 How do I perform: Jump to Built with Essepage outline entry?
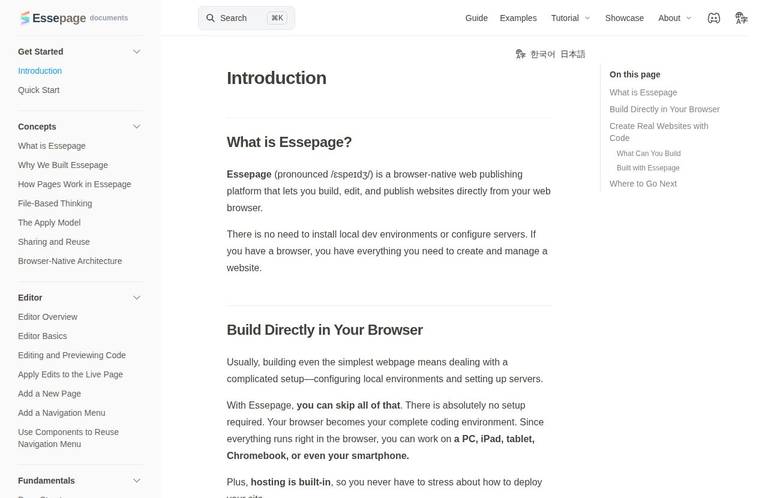pos(648,167)
